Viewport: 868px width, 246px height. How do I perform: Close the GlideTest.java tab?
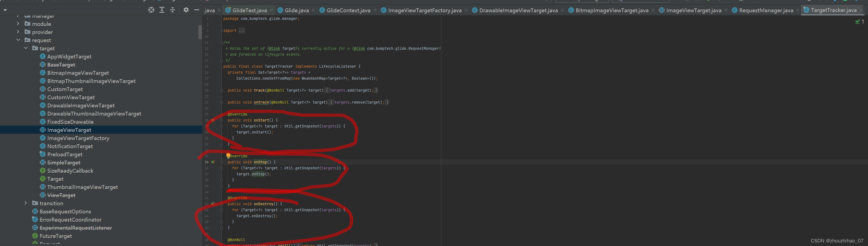coord(272,10)
